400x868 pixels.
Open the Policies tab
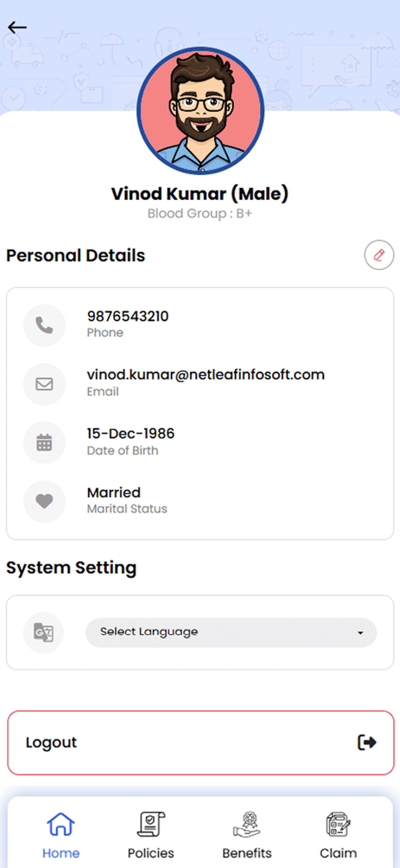(151, 835)
